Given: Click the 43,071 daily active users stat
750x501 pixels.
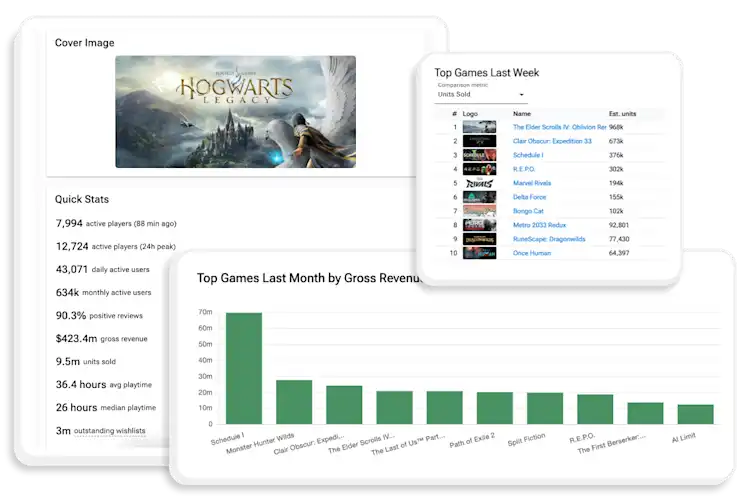Looking at the screenshot, I should [x=103, y=269].
